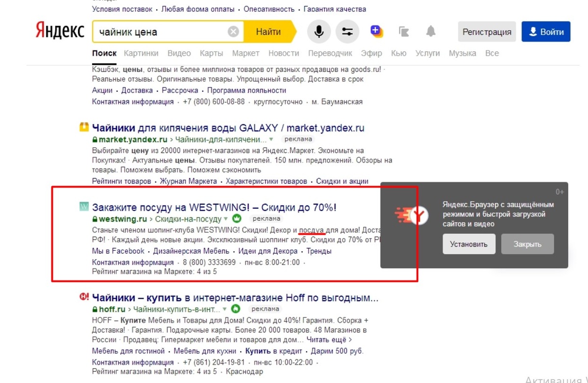Click green badge icon next to westwing.ru

tap(237, 218)
